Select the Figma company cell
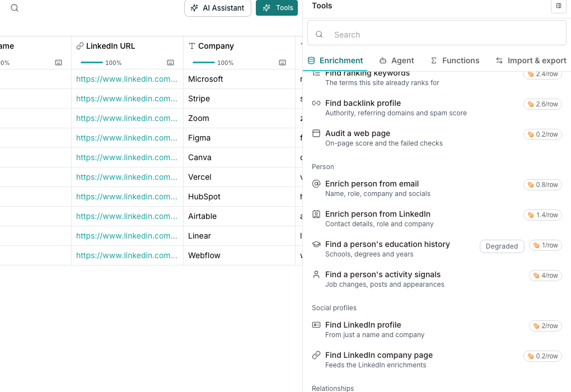The height and width of the screenshot is (392, 571). pyautogui.click(x=239, y=138)
